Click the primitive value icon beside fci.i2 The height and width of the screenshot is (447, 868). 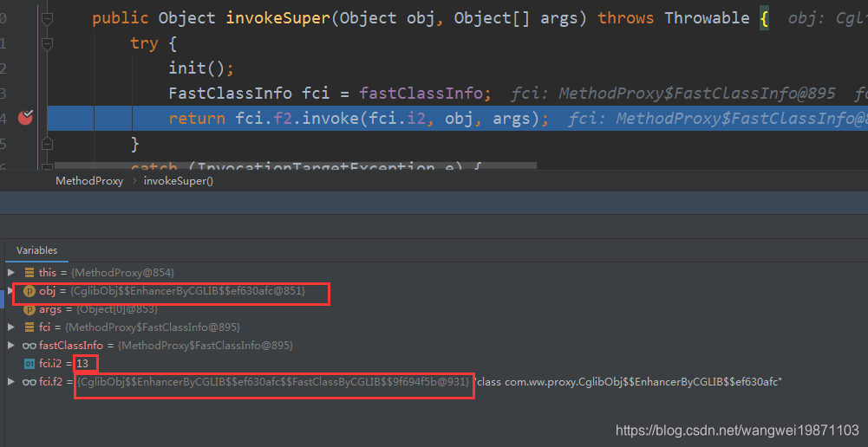click(29, 364)
